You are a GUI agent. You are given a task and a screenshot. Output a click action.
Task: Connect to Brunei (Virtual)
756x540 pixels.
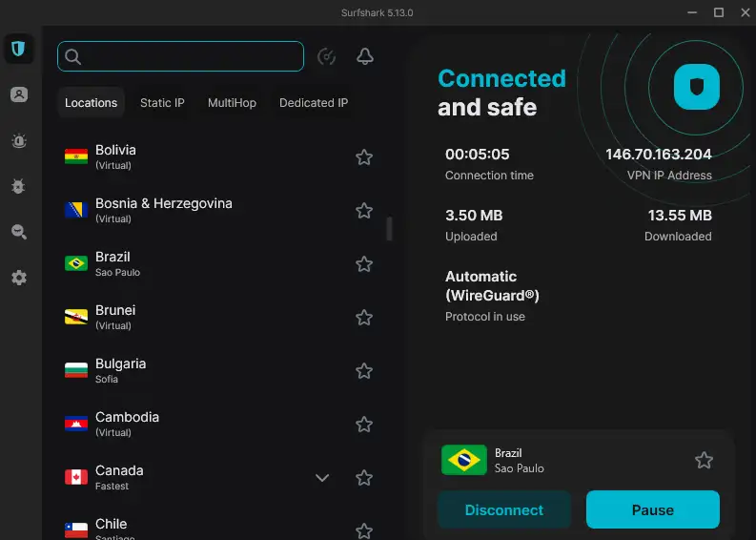(219, 318)
